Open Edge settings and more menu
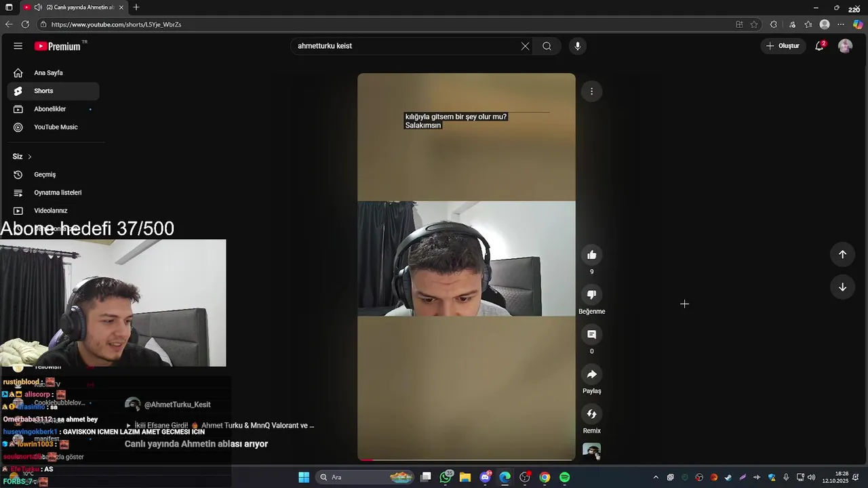The width and height of the screenshot is (868, 488). 841,24
